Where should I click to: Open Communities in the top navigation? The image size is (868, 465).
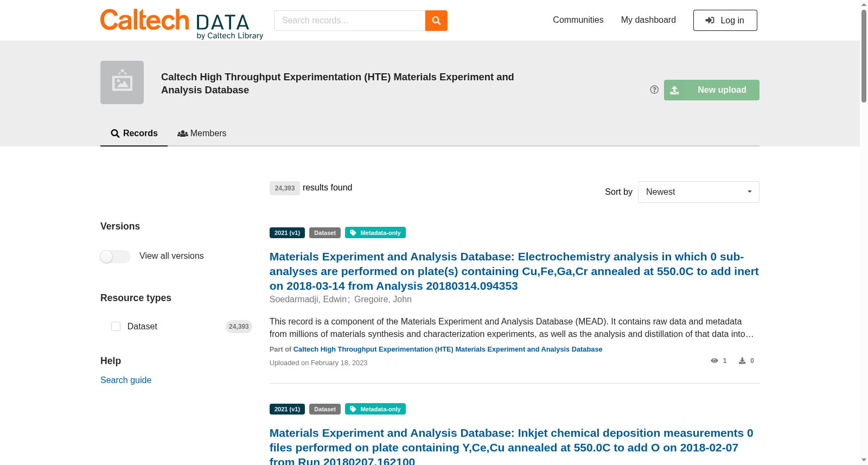(x=578, y=20)
